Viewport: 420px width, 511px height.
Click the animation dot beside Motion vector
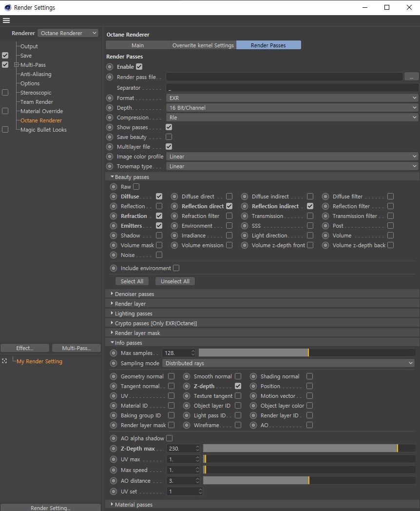[253, 396]
